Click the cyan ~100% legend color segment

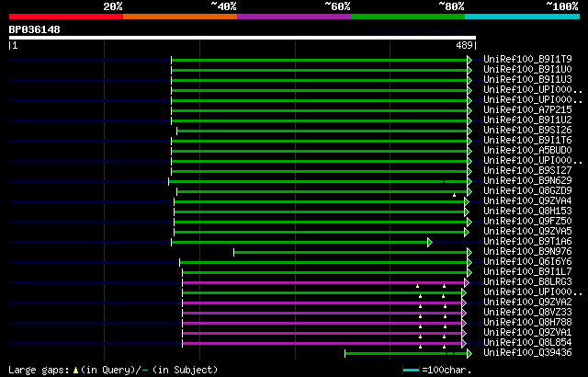pyautogui.click(x=523, y=17)
